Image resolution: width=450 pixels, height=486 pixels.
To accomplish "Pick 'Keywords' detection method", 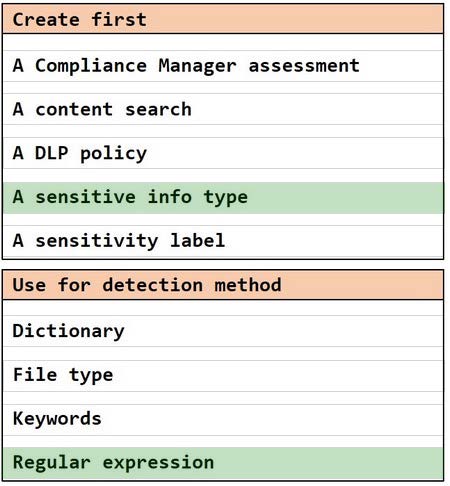I will pyautogui.click(x=223, y=419).
